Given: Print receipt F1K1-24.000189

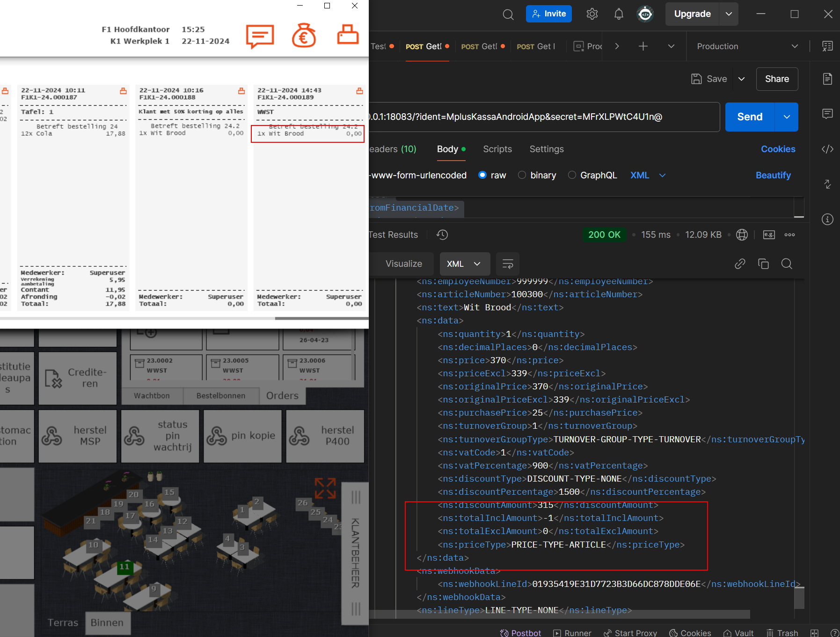Looking at the screenshot, I should pos(359,91).
